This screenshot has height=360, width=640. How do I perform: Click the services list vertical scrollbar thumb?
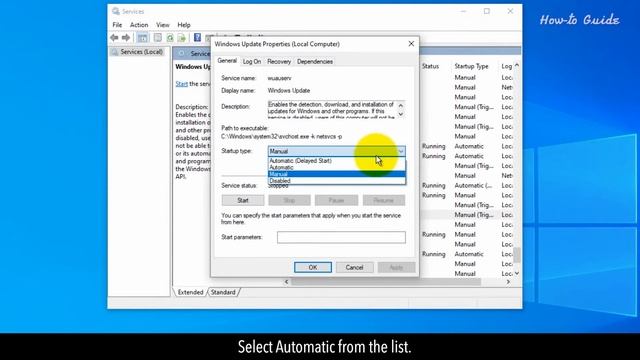[x=517, y=255]
